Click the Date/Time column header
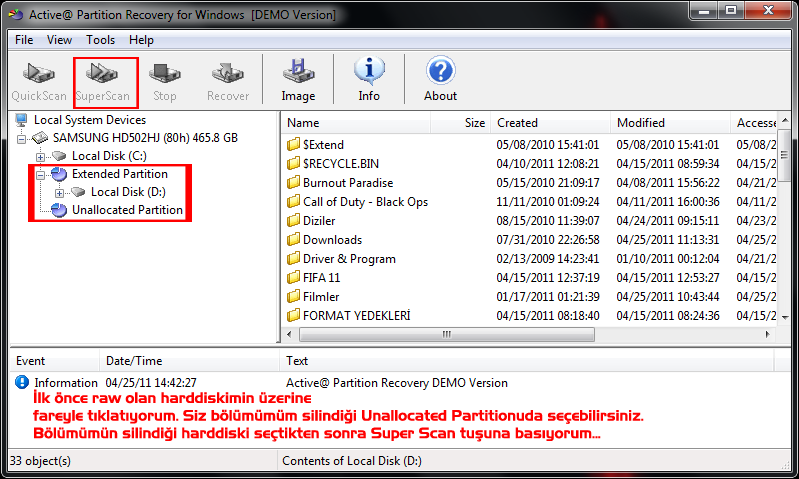The width and height of the screenshot is (799, 479). (x=190, y=361)
